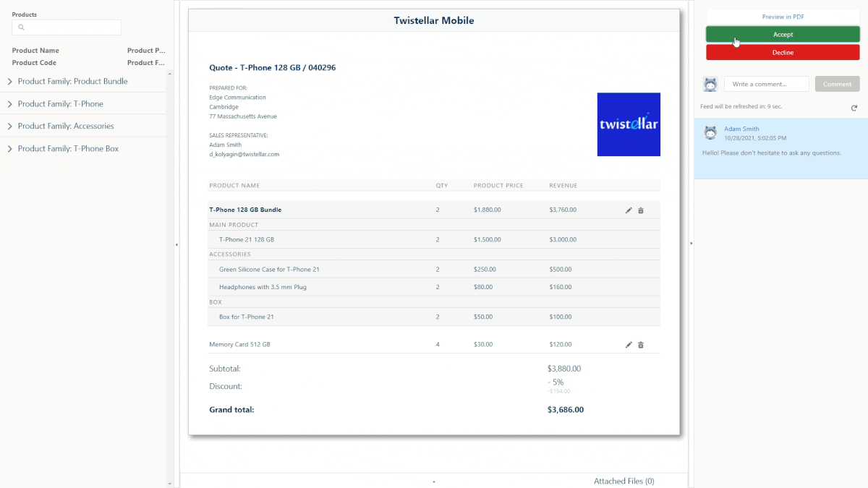Decline the quote
The image size is (868, 488).
pyautogui.click(x=783, y=53)
